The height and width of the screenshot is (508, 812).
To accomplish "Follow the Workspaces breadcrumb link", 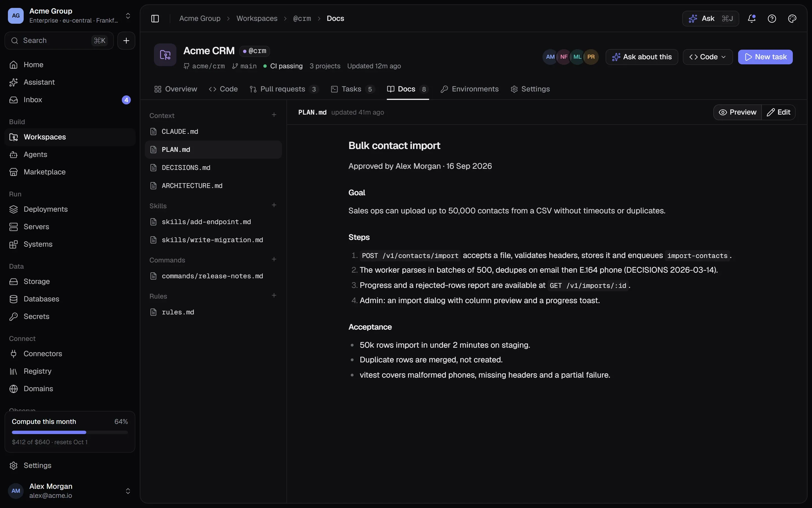I will coord(257,18).
